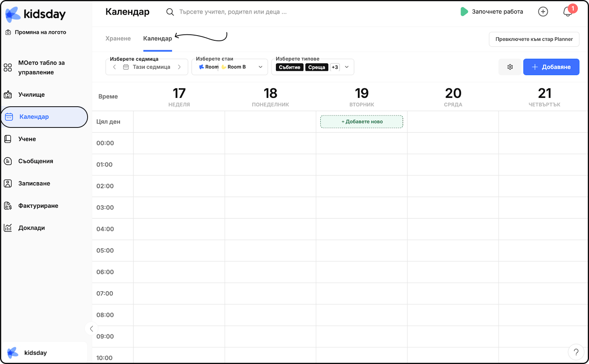Switch to the 'Хранене' tab
This screenshot has width=589, height=364.
point(118,38)
